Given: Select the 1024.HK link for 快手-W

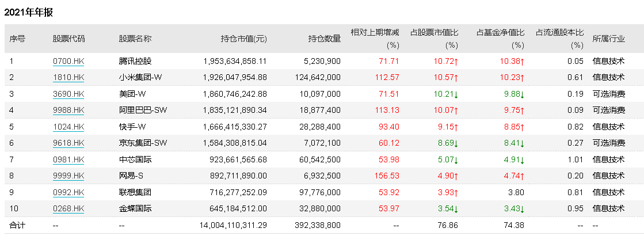Looking at the screenshot, I should click(x=68, y=127).
